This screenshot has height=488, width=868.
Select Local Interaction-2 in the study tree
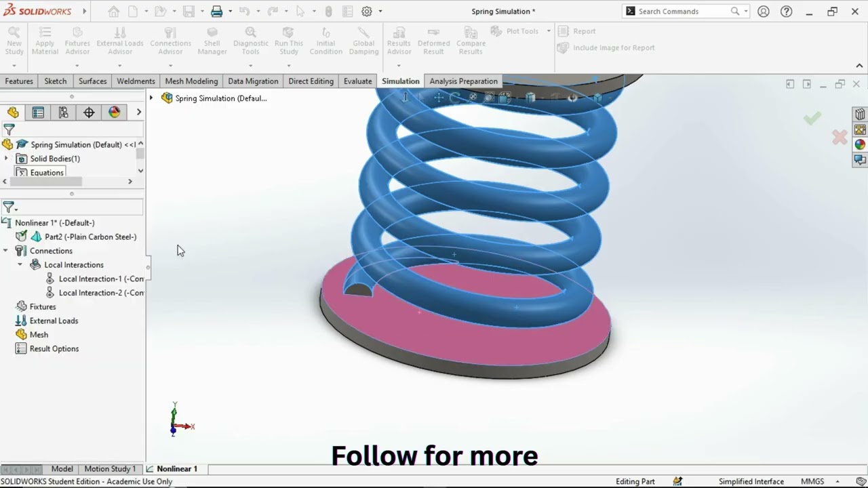94,293
